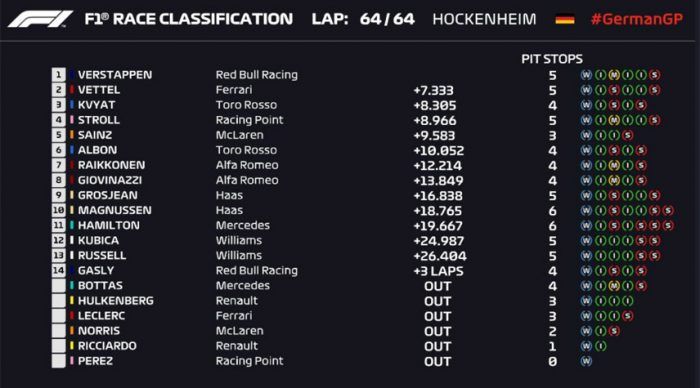Select Sainz's soft tyre icon

[x=627, y=135]
